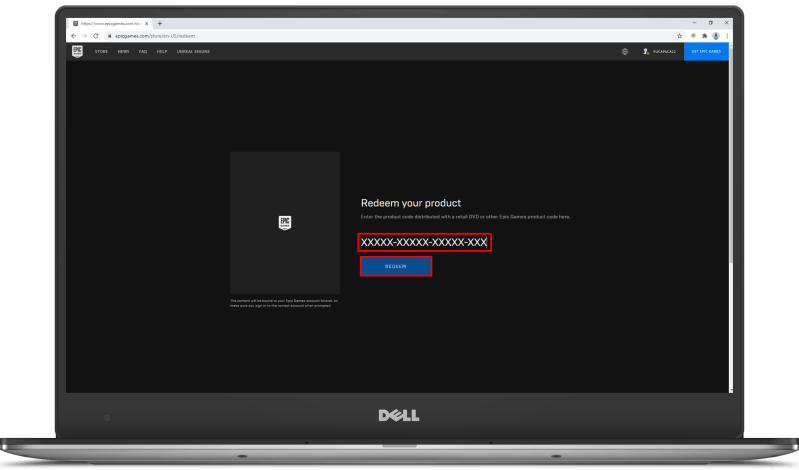Minimize the browser window

click(694, 23)
